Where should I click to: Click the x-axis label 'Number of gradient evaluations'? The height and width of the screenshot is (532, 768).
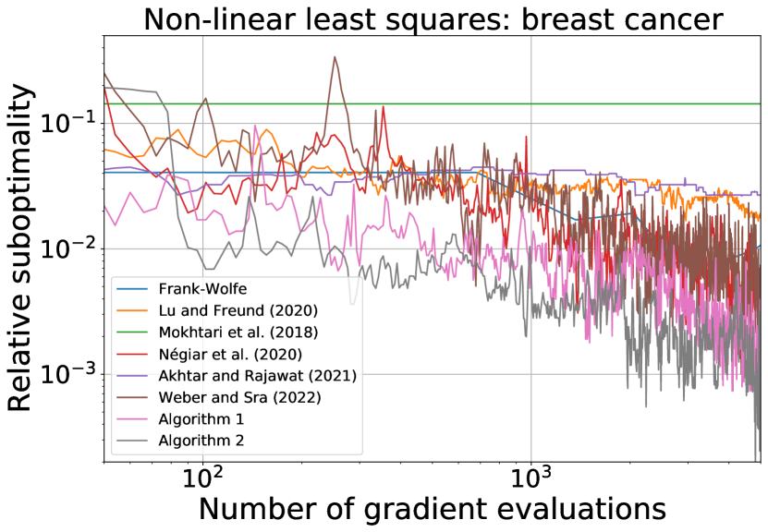pos(433,509)
